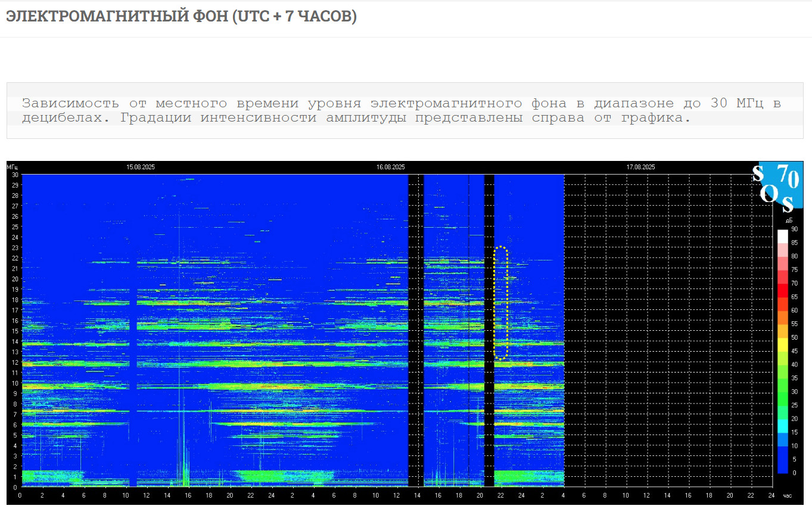Click the page heading ЭЛЕКТРОМАГНИТНЫЙ ФОН
Viewport: 812px width, 512px height.
181,17
